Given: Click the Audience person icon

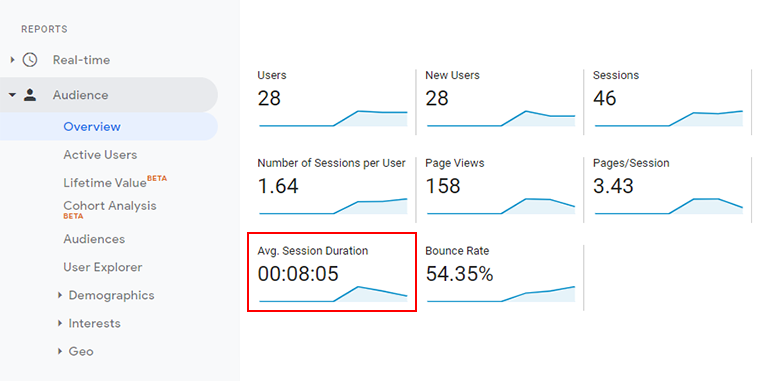Looking at the screenshot, I should 30,95.
